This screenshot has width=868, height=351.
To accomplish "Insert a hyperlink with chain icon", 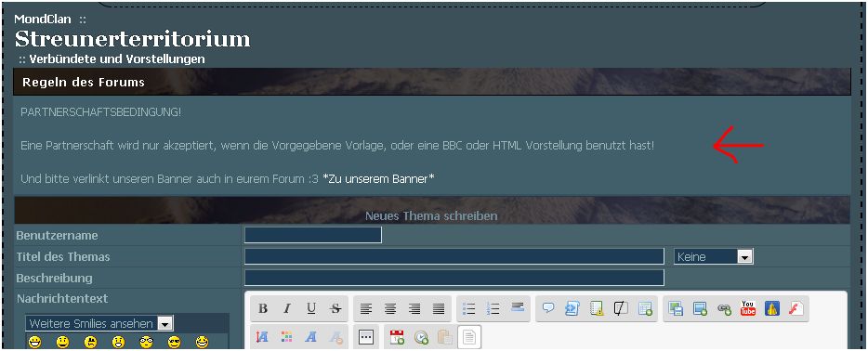I will tap(724, 309).
